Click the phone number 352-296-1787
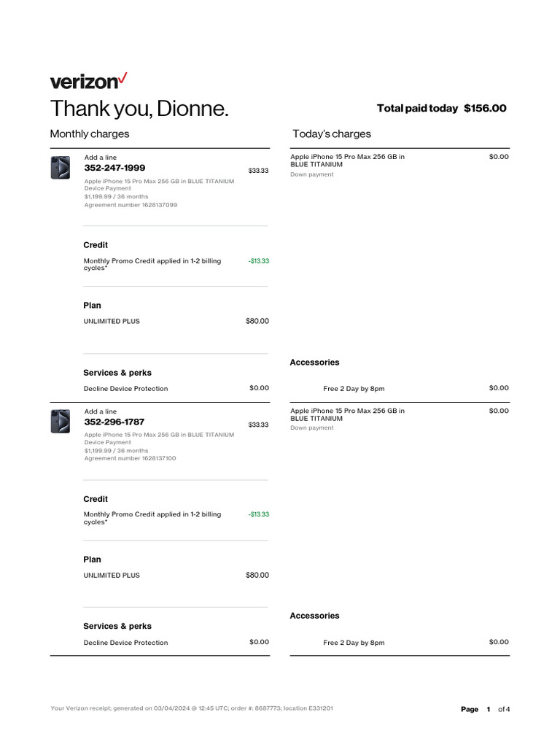This screenshot has width=560, height=747. coord(114,422)
